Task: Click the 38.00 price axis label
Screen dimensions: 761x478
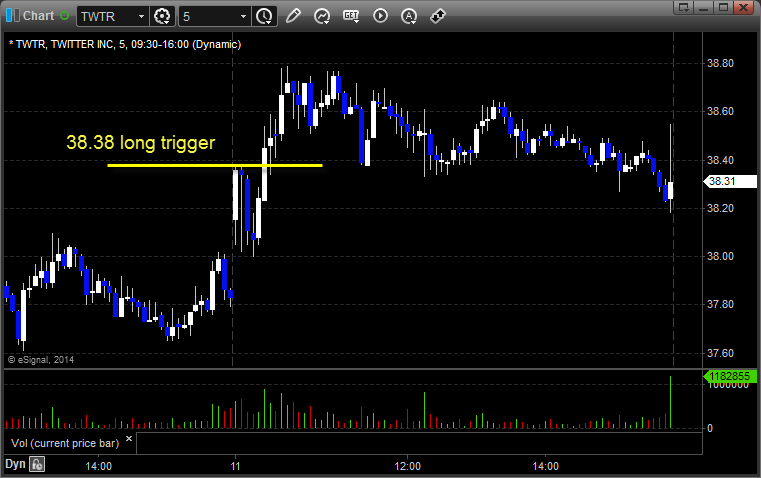Action: coord(720,256)
